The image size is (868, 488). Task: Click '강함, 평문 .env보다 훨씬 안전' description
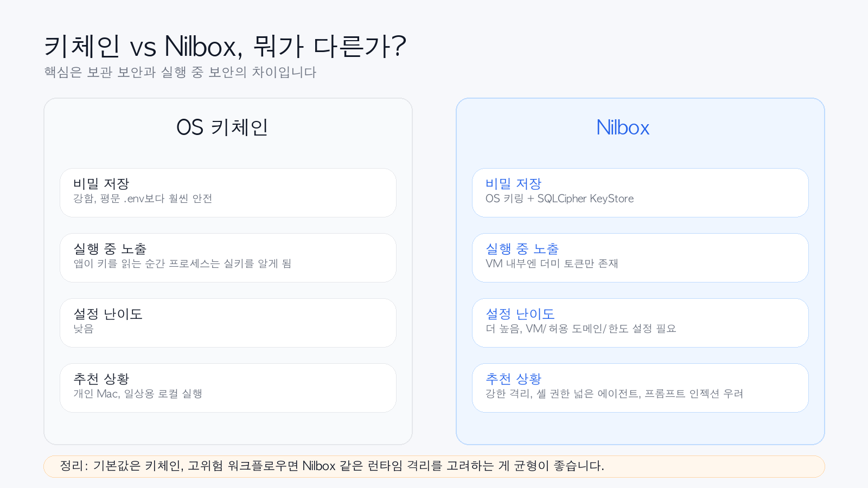click(143, 198)
